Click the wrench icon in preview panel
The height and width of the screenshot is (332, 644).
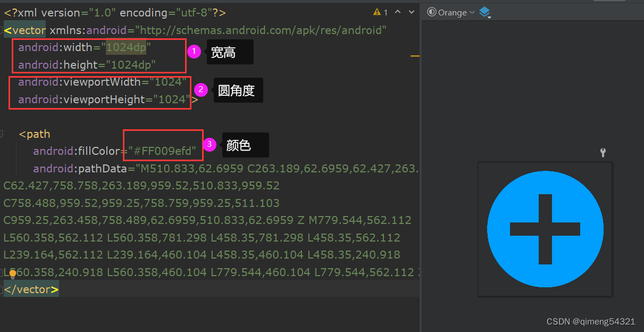point(603,153)
